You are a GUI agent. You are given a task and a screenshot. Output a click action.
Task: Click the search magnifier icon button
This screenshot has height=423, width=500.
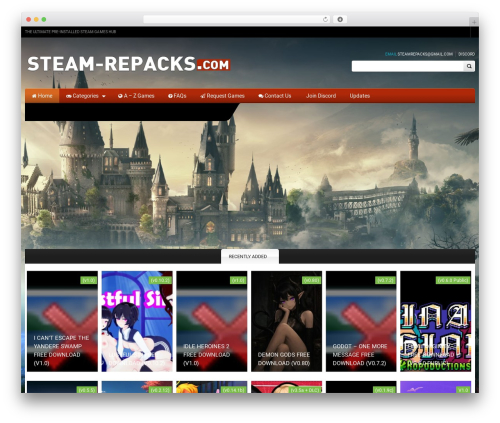pos(469,66)
